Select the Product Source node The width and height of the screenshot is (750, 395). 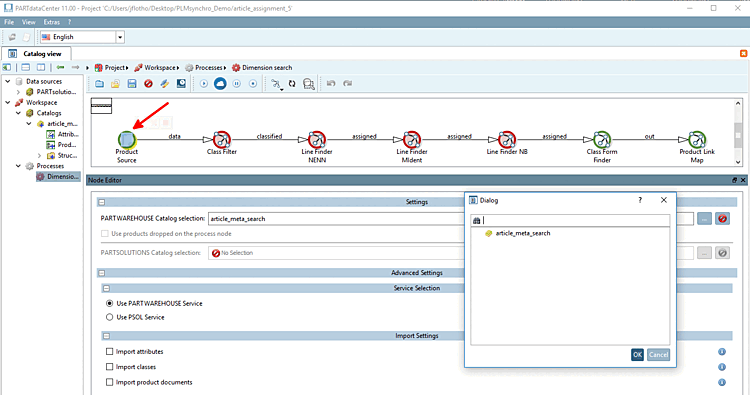127,140
